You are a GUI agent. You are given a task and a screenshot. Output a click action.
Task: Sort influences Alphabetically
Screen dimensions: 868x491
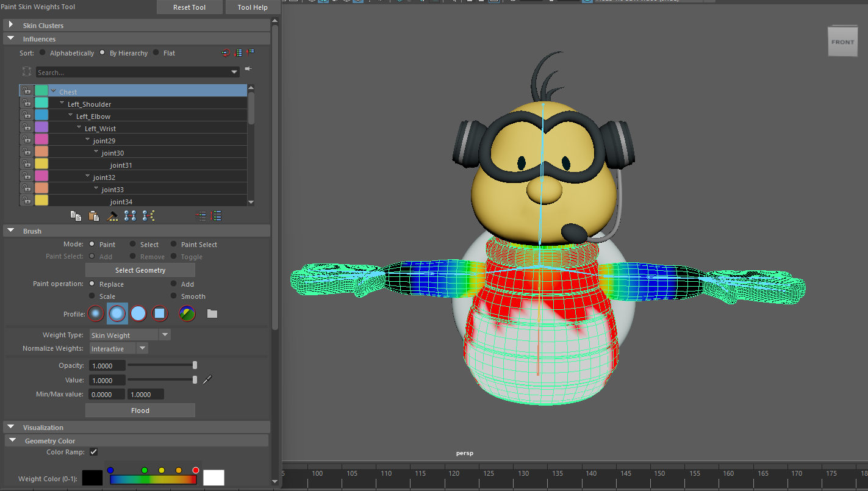pyautogui.click(x=43, y=52)
